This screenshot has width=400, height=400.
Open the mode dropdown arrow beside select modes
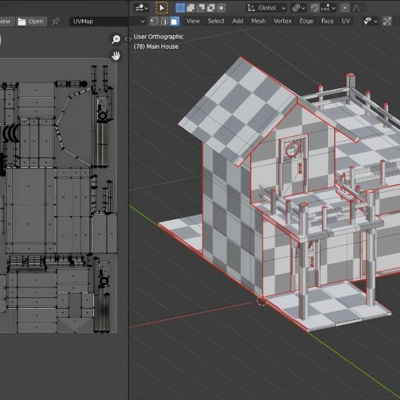tap(143, 21)
